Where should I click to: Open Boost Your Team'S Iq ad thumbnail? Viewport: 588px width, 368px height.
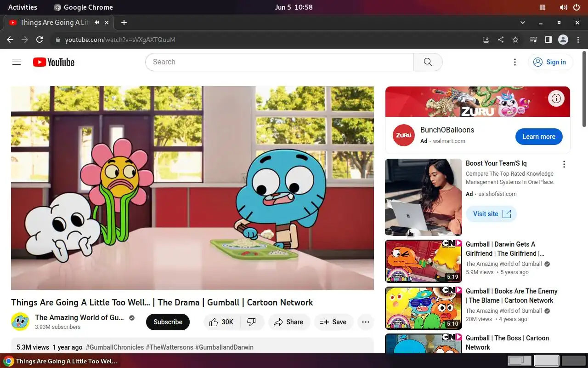[424, 197]
